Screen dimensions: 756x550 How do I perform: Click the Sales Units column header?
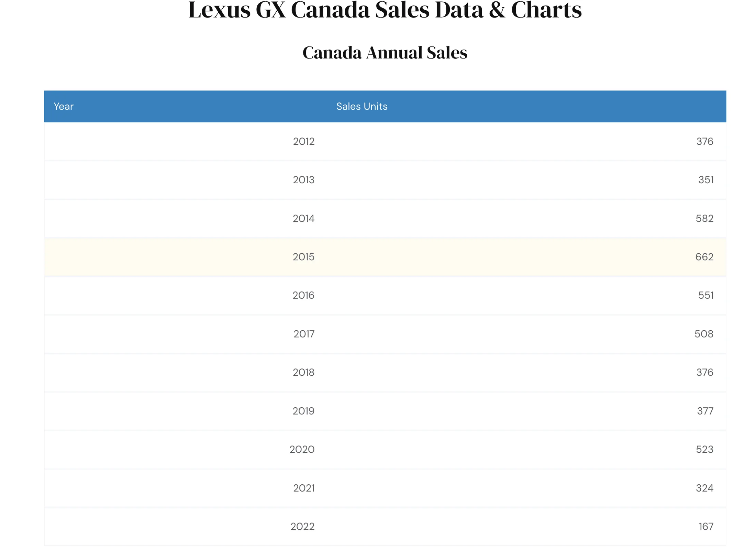362,106
